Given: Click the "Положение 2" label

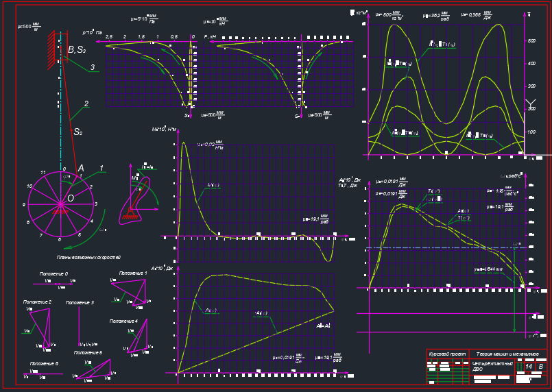Looking at the screenshot, I should point(37,302).
